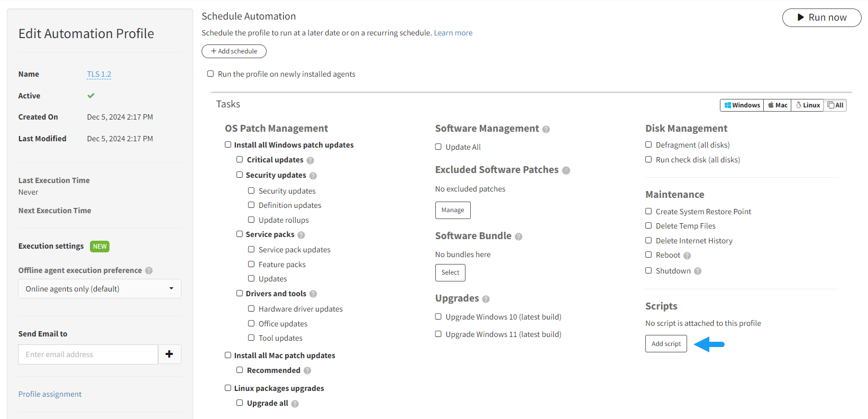
Task: Check Run the profile on newly installed agents
Action: (x=211, y=74)
